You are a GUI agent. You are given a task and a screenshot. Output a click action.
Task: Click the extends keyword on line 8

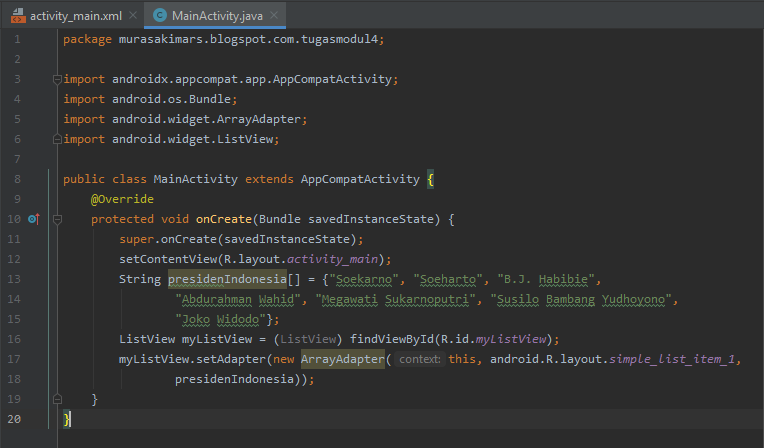269,179
